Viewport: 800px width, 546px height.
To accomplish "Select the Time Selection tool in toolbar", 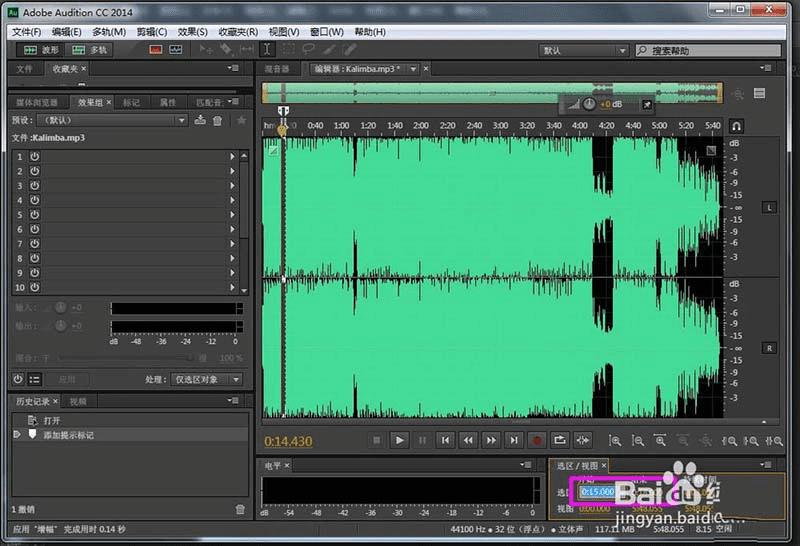I will 267,49.
